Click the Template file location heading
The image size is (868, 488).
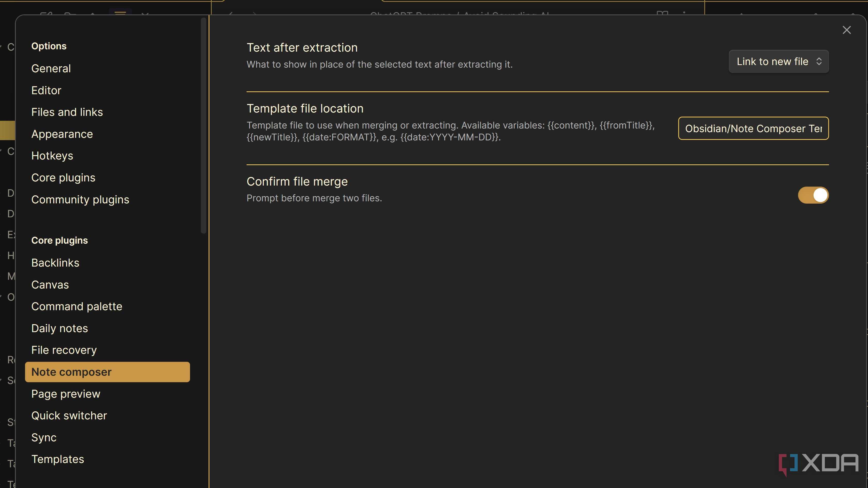point(305,108)
